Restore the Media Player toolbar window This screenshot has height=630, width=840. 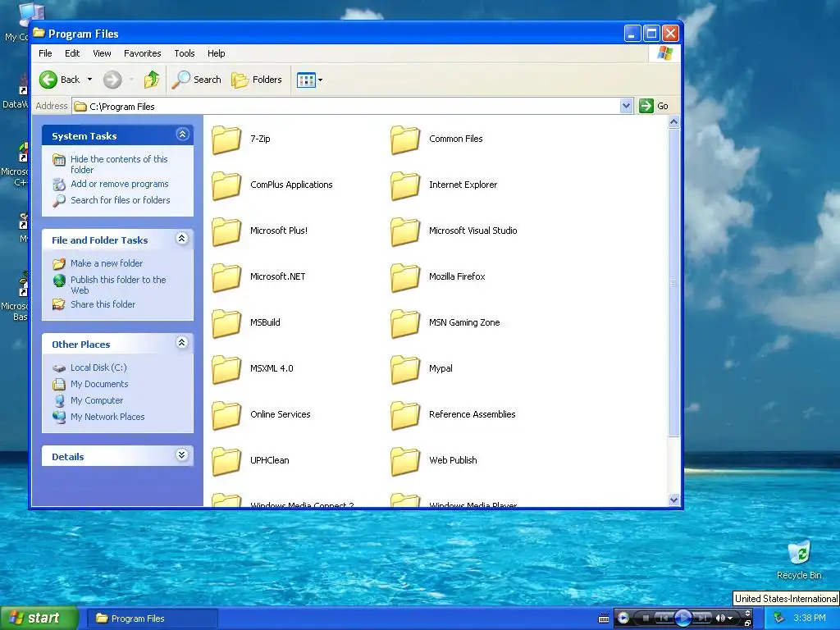click(748, 623)
